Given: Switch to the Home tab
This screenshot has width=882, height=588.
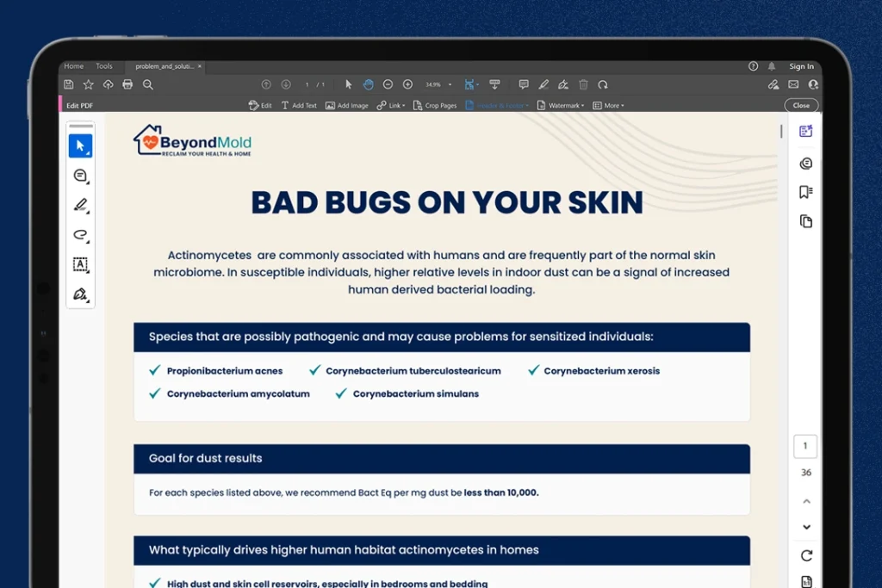Looking at the screenshot, I should [x=74, y=66].
